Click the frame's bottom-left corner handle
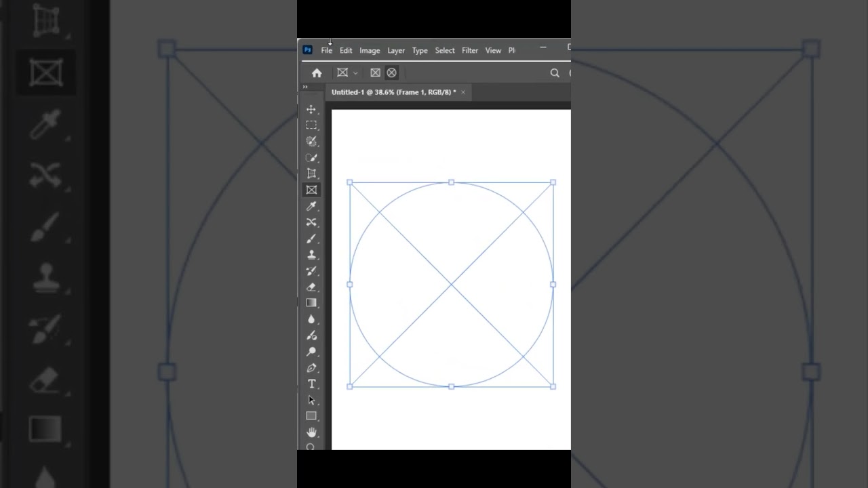 [x=350, y=386]
